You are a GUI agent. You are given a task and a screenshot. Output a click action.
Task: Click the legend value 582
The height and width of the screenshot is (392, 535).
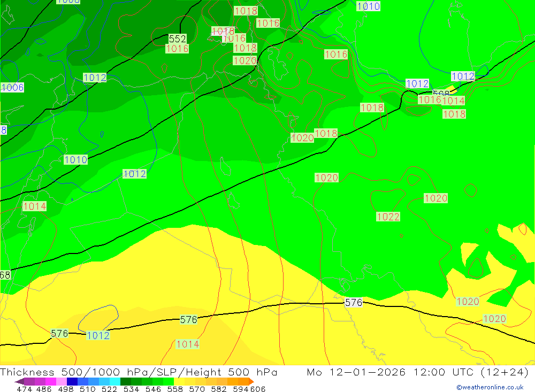[218, 389]
